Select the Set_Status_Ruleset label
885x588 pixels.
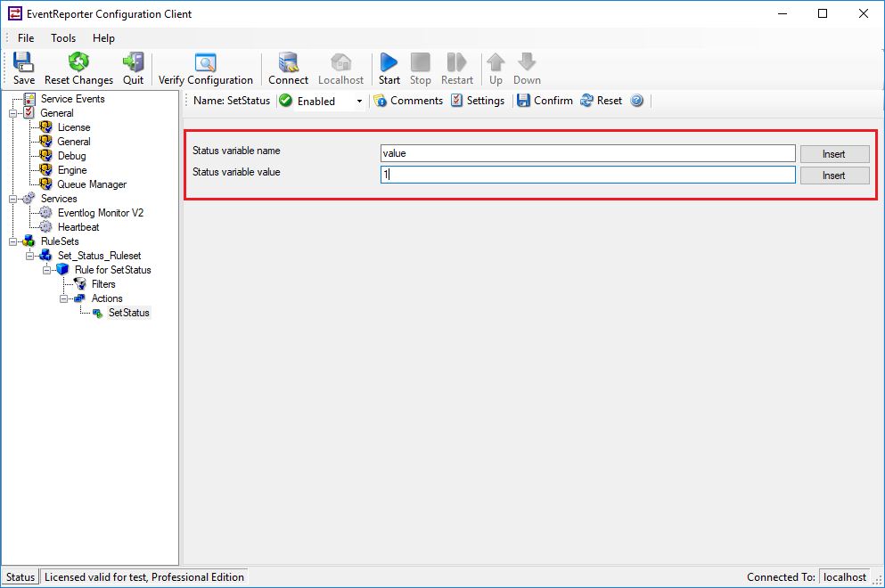click(x=99, y=256)
